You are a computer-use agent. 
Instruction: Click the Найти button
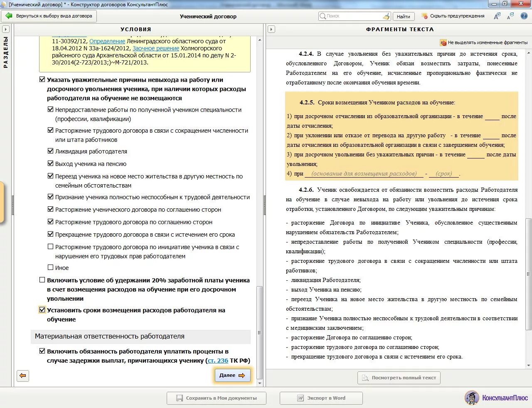click(x=403, y=17)
